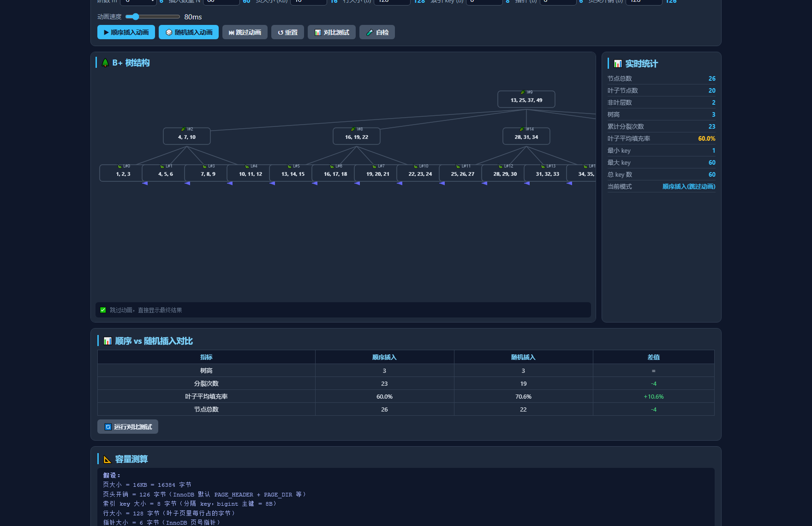Screen dimensions: 812x526
Task: Click the 树高 value 3 in stats panel
Action: click(x=713, y=114)
